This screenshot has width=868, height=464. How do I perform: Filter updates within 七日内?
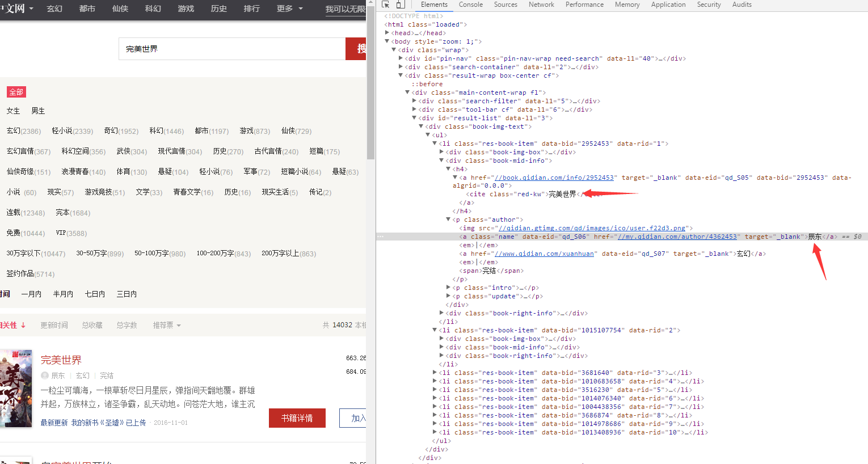click(x=95, y=294)
